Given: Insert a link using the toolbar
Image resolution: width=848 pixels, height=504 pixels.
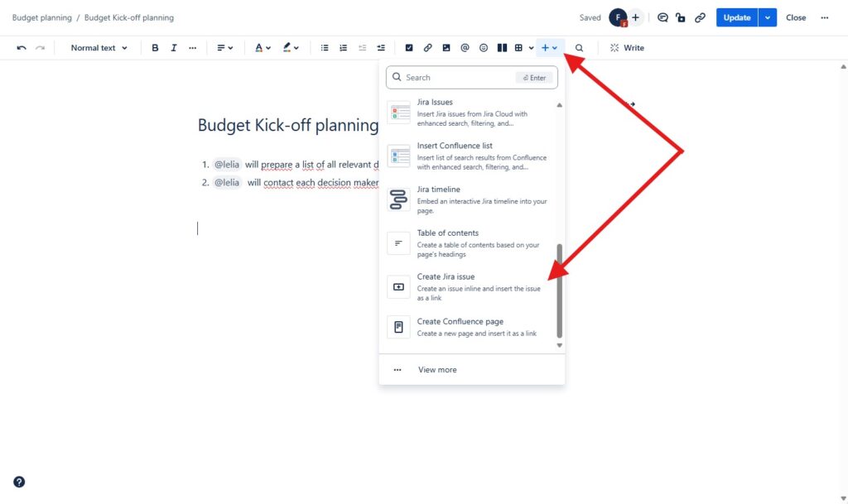Looking at the screenshot, I should point(427,47).
